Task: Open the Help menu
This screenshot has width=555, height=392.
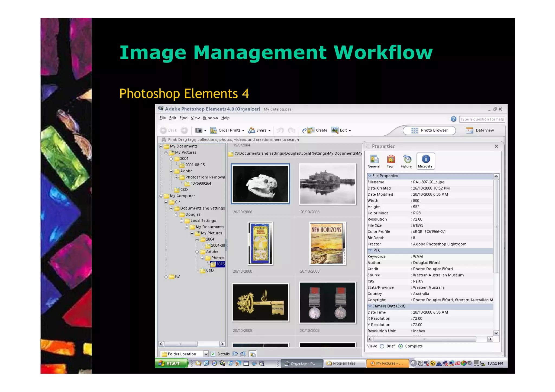Action: coord(225,118)
